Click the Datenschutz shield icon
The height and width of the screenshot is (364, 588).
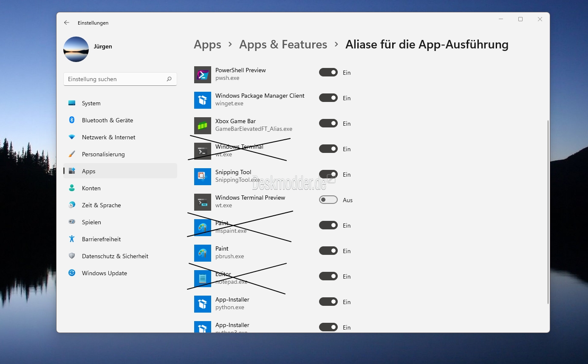[x=72, y=256]
